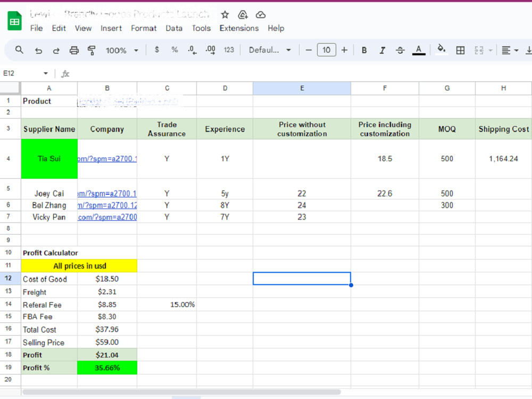
Task: Open the File menu
Action: [x=36, y=28]
